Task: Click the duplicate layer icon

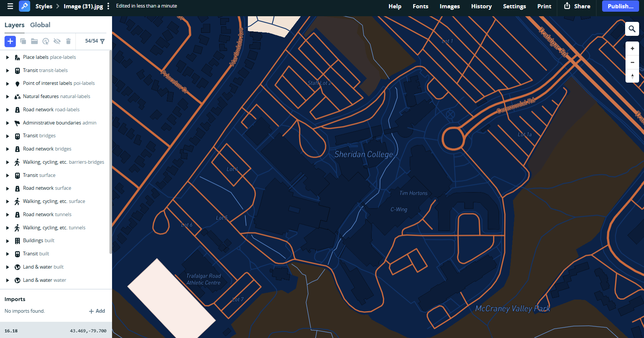Action: pyautogui.click(x=23, y=41)
